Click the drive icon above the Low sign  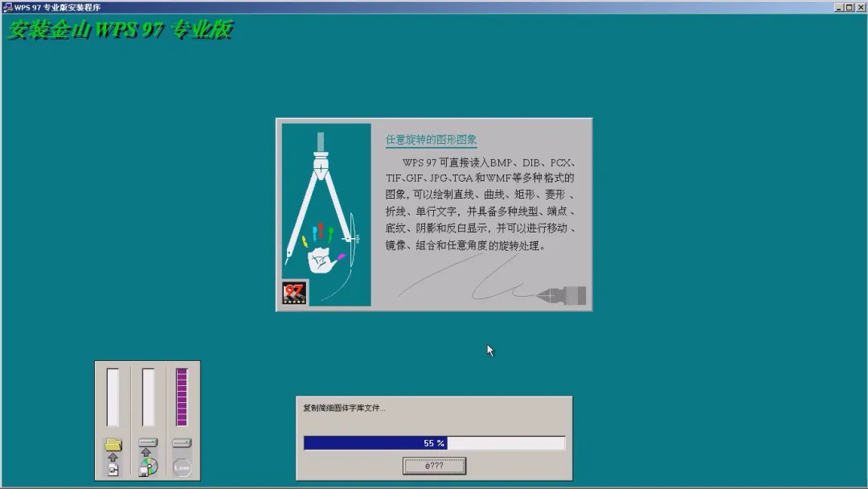point(182,443)
